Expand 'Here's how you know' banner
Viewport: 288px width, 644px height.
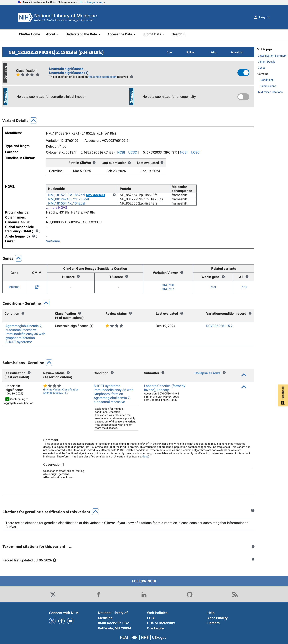(x=92, y=2)
